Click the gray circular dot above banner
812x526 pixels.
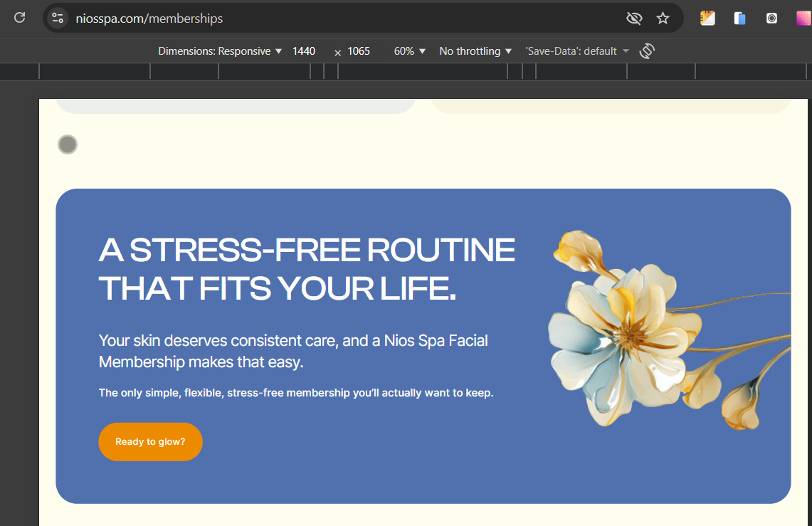68,144
